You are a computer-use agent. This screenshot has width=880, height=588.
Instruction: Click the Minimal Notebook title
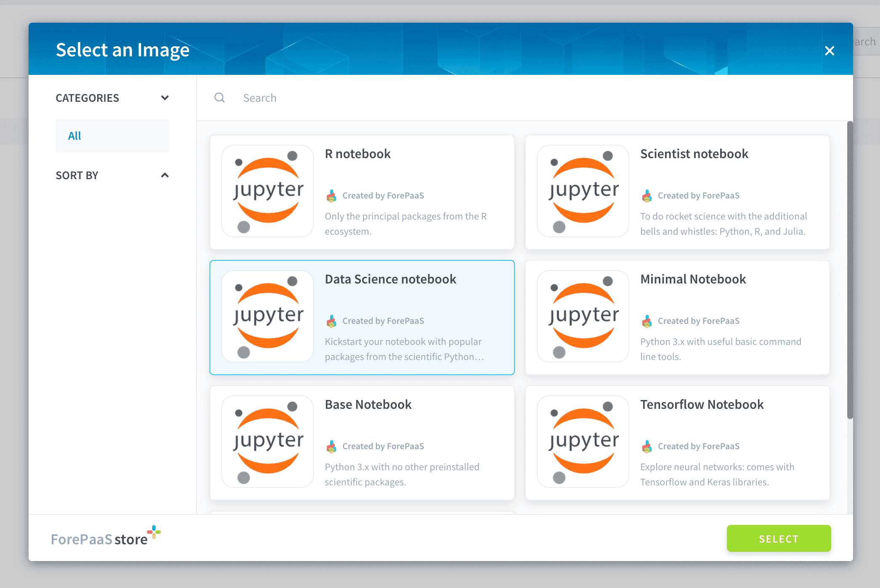click(x=693, y=279)
